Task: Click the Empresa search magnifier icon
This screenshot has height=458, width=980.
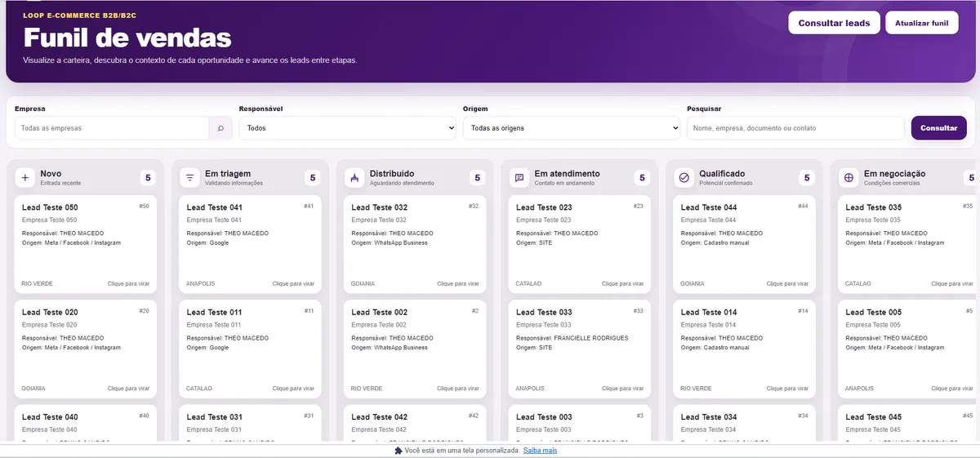Action: click(220, 128)
